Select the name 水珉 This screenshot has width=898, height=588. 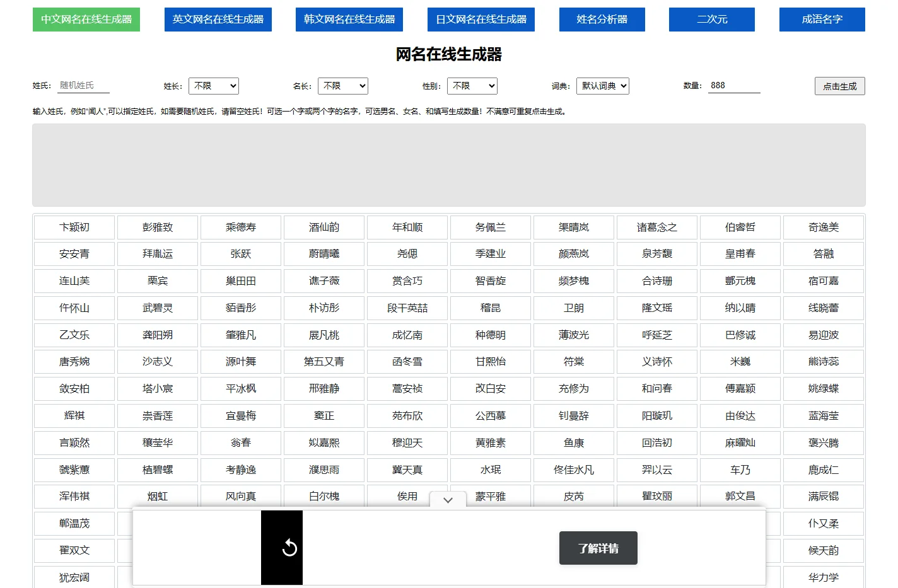(x=491, y=470)
